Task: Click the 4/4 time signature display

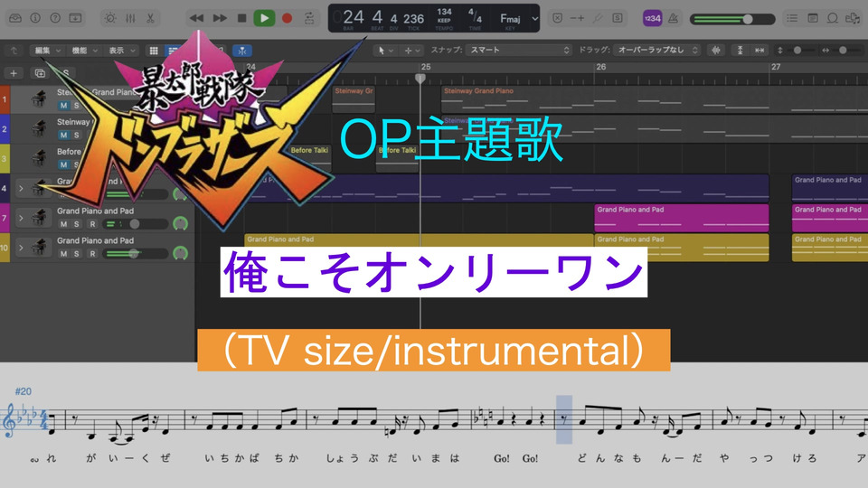Action: (x=475, y=15)
